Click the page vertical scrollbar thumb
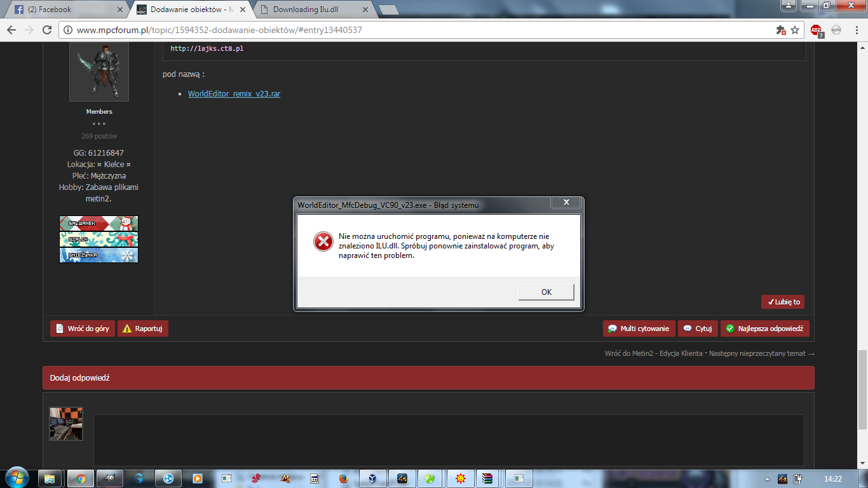The image size is (868, 488). [x=862, y=389]
